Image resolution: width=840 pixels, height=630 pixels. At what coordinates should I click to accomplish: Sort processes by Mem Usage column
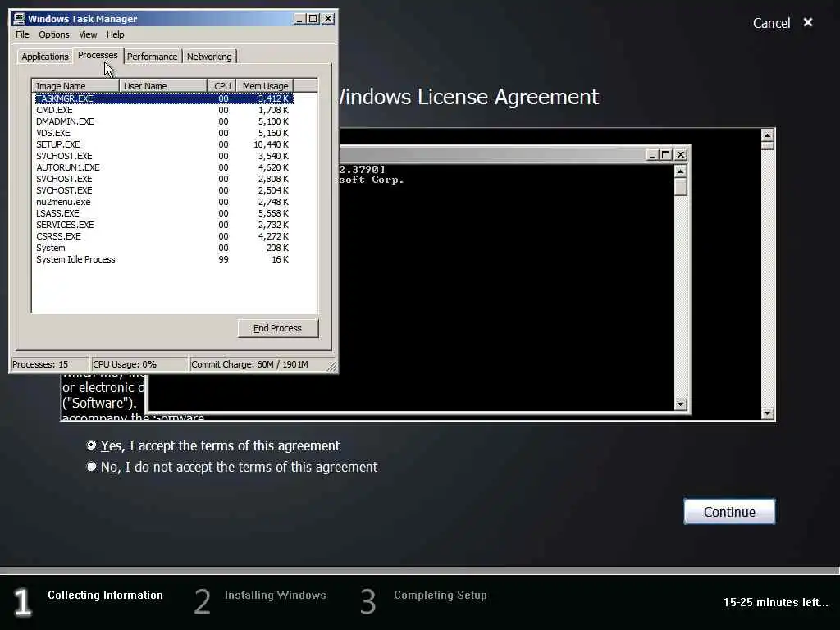tap(265, 86)
